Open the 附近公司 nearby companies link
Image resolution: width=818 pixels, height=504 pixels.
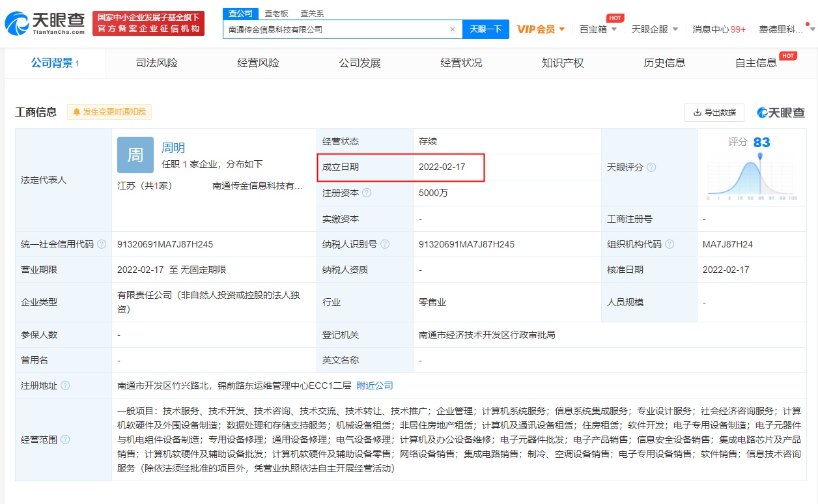point(374,385)
